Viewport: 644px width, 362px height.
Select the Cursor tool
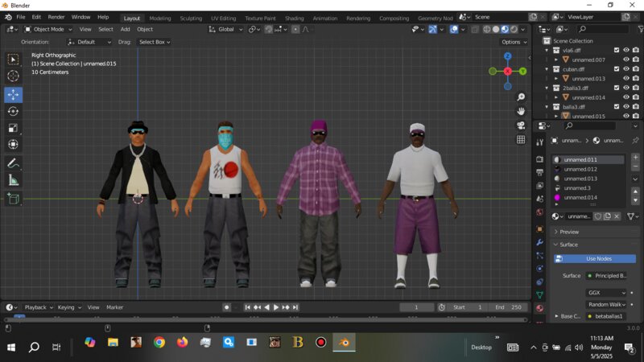(13, 76)
